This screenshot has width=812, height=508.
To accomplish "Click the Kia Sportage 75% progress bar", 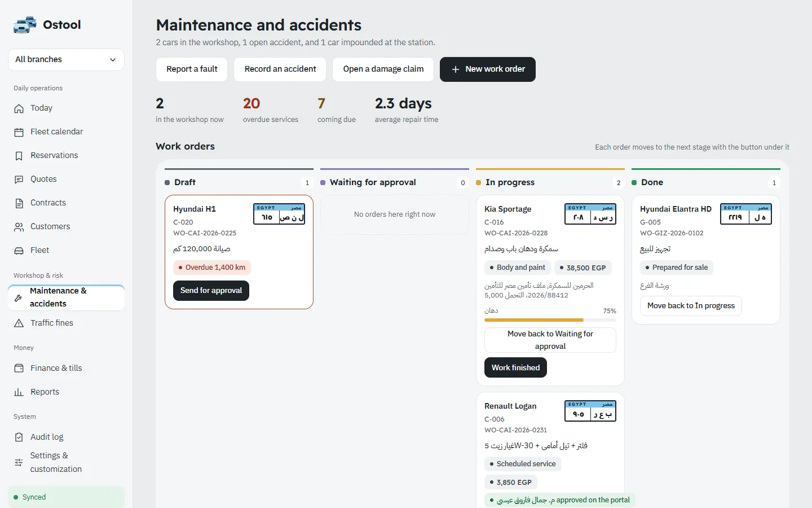I will [550, 320].
